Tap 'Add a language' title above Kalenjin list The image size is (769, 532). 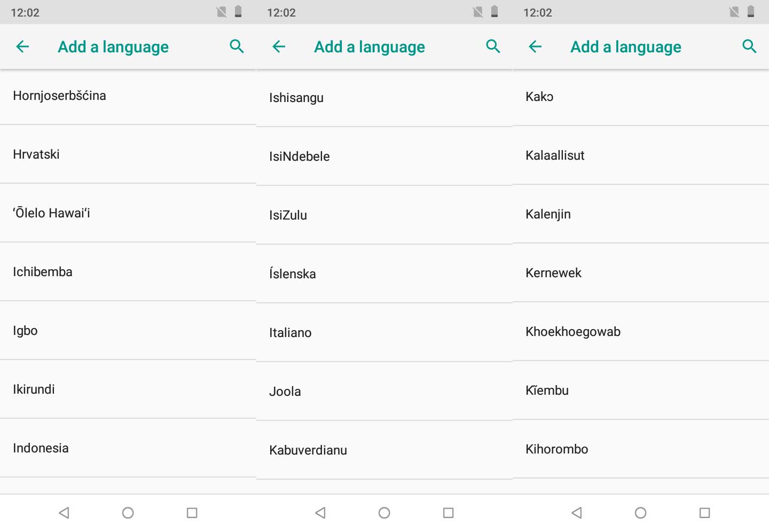[x=626, y=47]
